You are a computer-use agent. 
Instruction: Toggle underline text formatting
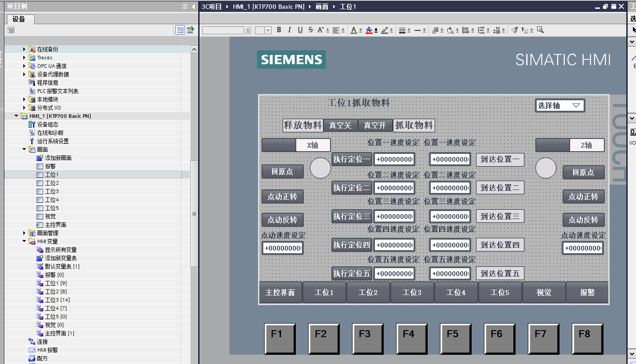pyautogui.click(x=300, y=30)
